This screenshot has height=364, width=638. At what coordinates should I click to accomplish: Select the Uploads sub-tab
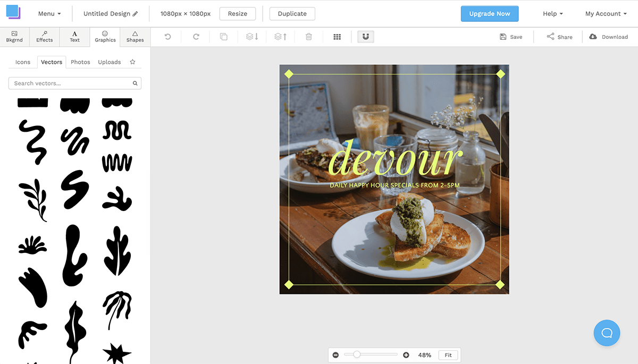click(x=110, y=62)
